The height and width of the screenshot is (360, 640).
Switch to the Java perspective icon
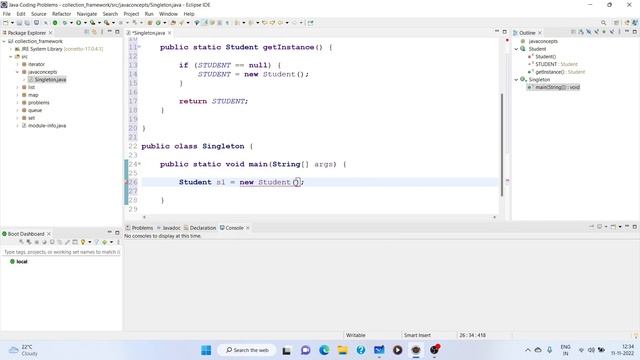(x=635, y=23)
